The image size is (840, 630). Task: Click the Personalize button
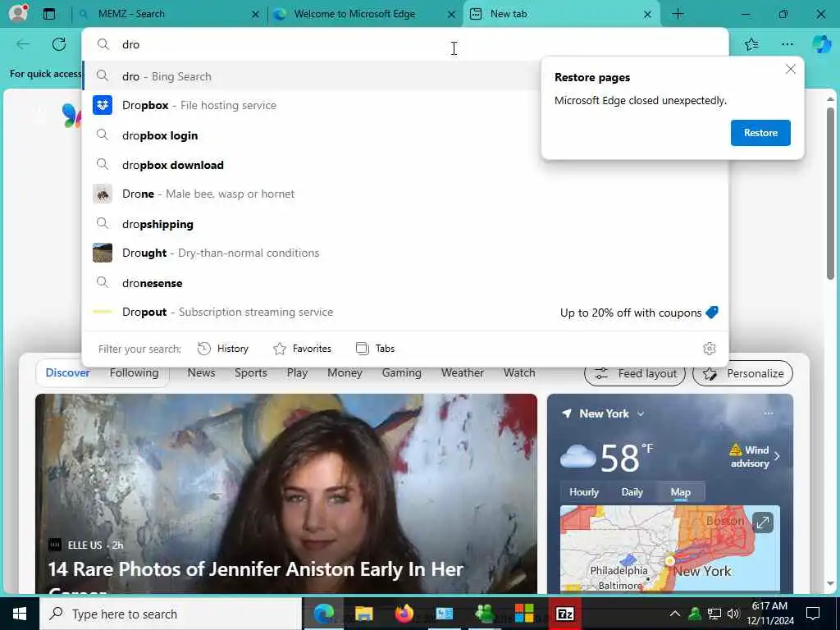(x=742, y=373)
